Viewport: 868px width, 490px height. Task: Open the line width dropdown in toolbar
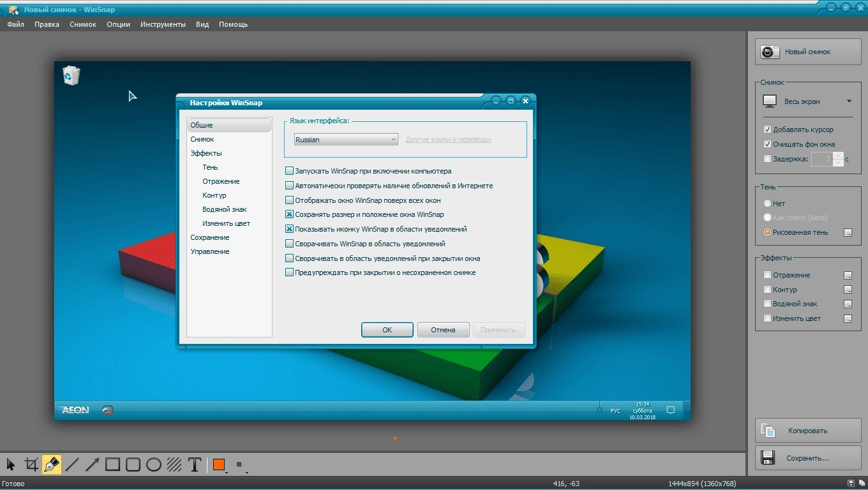[240, 465]
